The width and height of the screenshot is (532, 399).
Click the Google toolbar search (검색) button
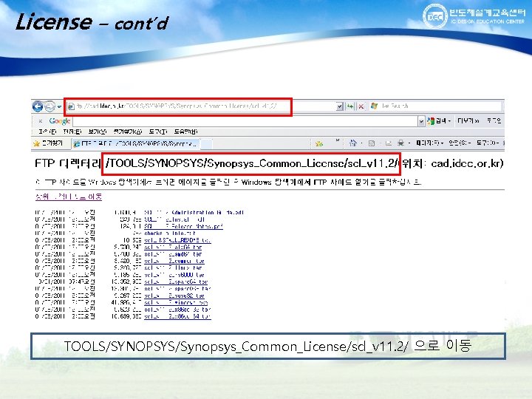[439, 120]
